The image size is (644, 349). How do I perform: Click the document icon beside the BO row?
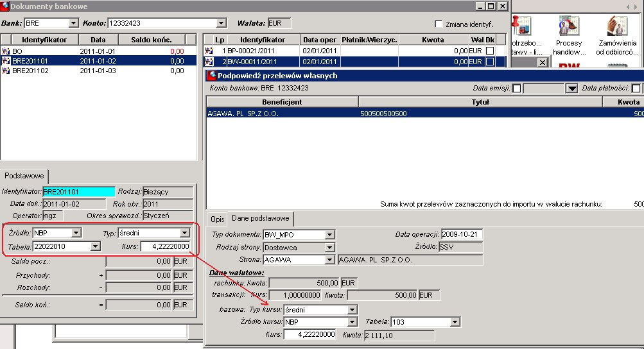(x=6, y=51)
